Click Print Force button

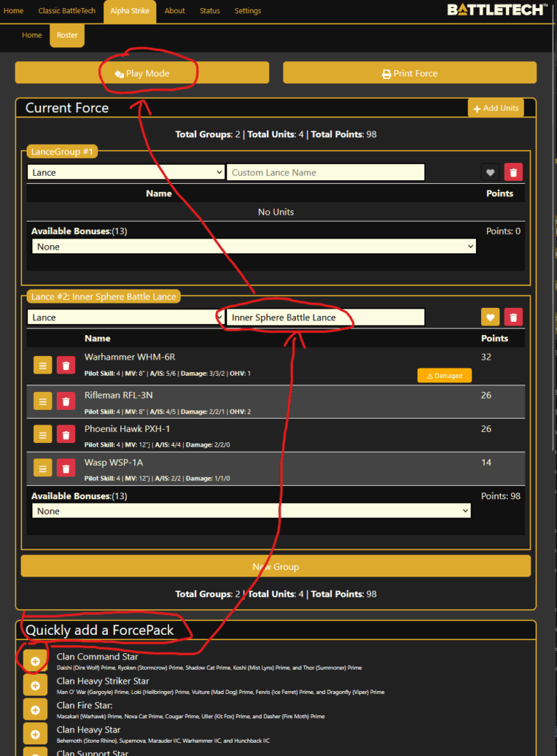pos(409,73)
